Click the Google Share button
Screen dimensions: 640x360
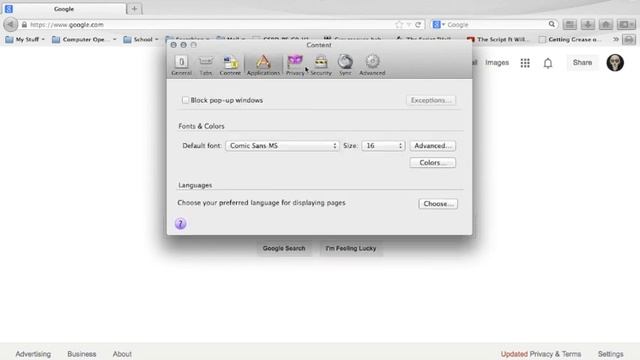[582, 62]
